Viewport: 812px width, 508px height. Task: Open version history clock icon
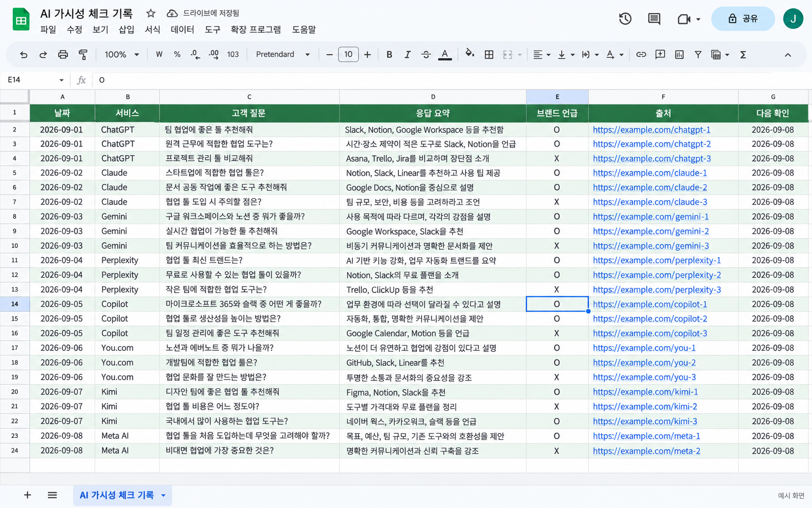pyautogui.click(x=625, y=19)
